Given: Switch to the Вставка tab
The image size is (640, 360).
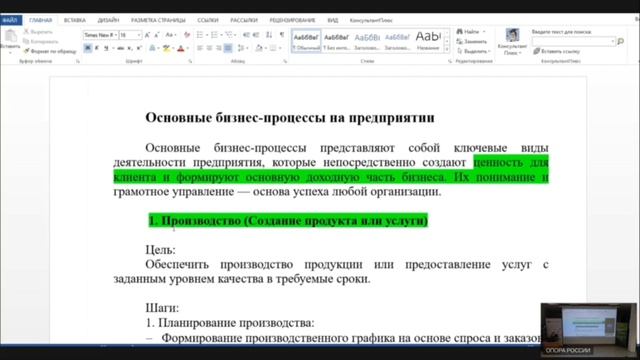Looking at the screenshot, I should [75, 20].
